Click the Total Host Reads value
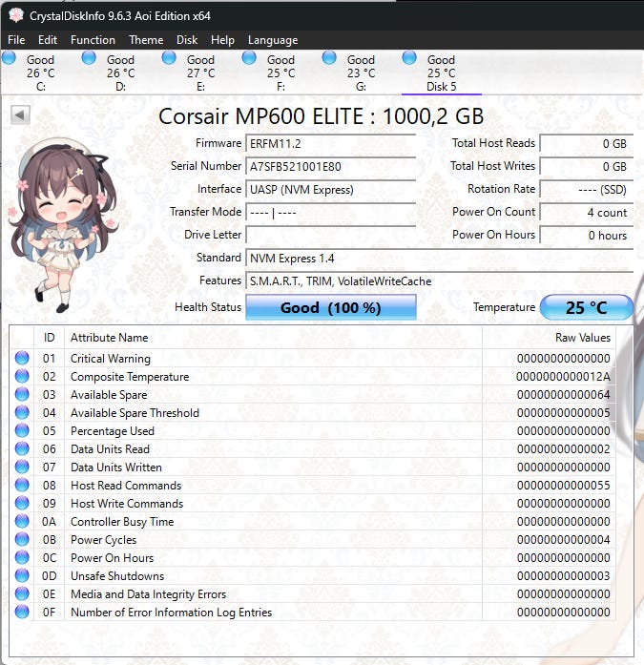 (x=587, y=144)
